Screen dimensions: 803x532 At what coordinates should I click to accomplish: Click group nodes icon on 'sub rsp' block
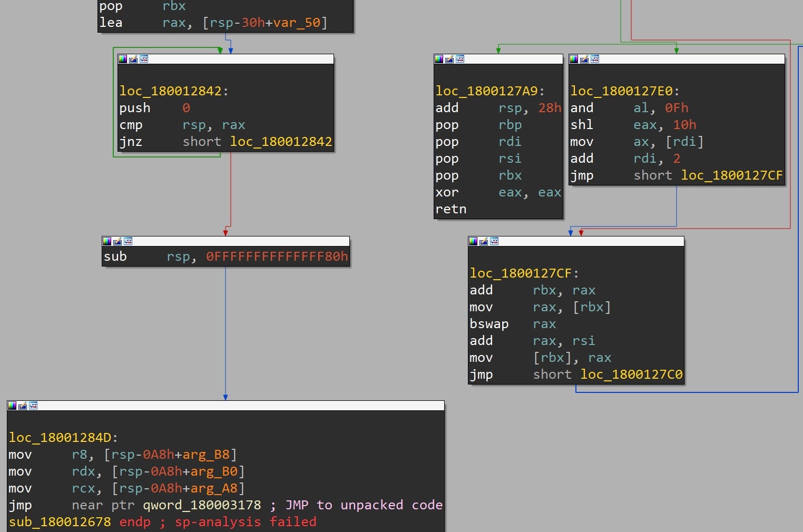pos(128,241)
